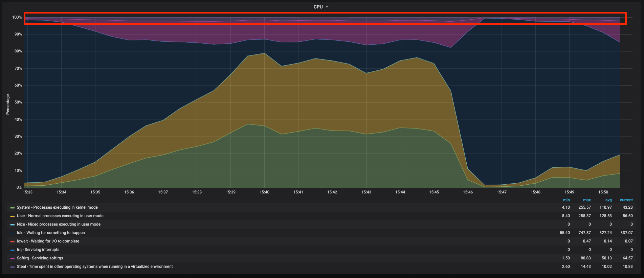Screen dimensions: 644x278
Task: Toggle the Softirq servicing softirqs series
Action: 40,258
